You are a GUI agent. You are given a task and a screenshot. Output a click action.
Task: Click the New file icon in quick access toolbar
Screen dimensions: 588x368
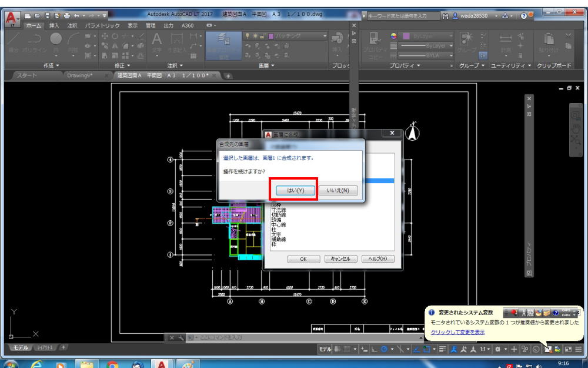tap(28, 16)
